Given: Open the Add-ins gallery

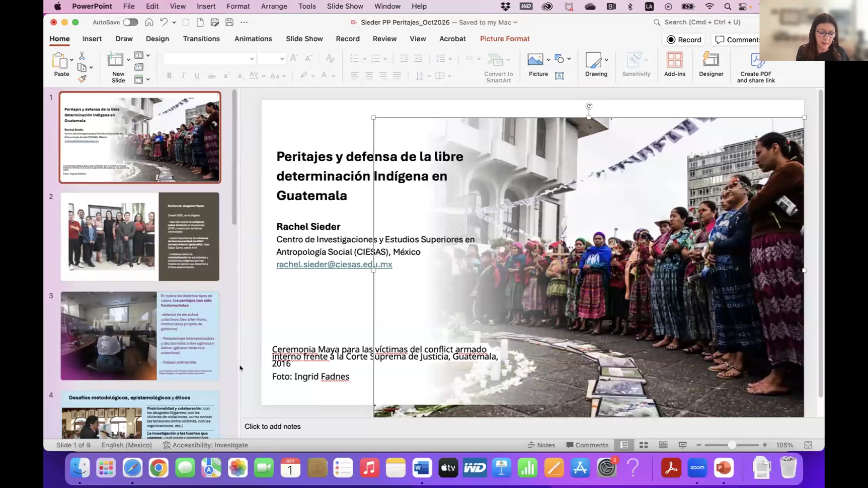Looking at the screenshot, I should pos(674,64).
